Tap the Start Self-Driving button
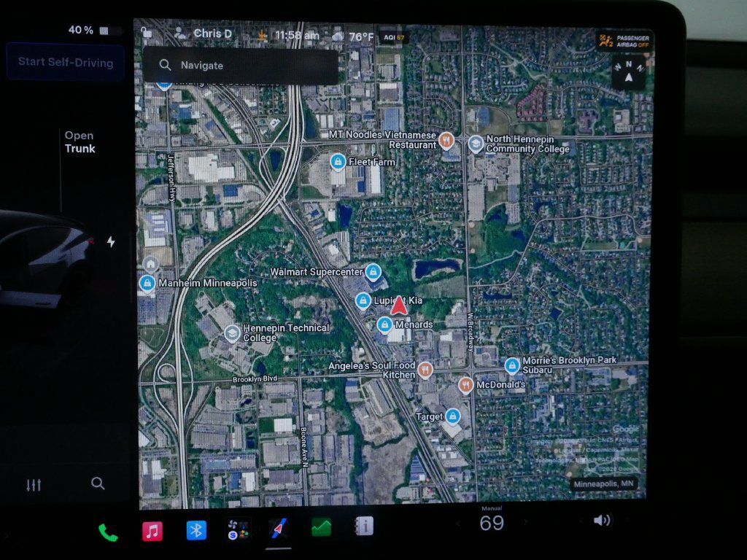Image resolution: width=747 pixels, height=560 pixels. (66, 63)
